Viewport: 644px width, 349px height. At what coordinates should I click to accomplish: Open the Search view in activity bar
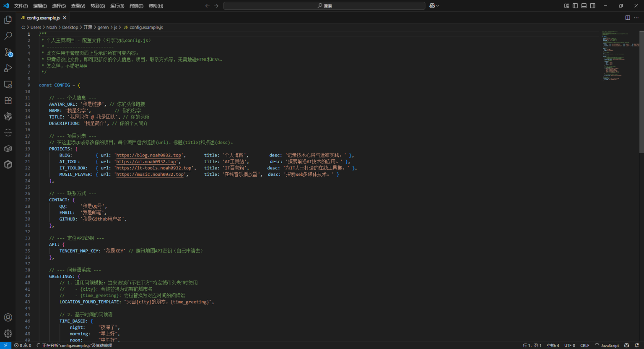[x=8, y=36]
